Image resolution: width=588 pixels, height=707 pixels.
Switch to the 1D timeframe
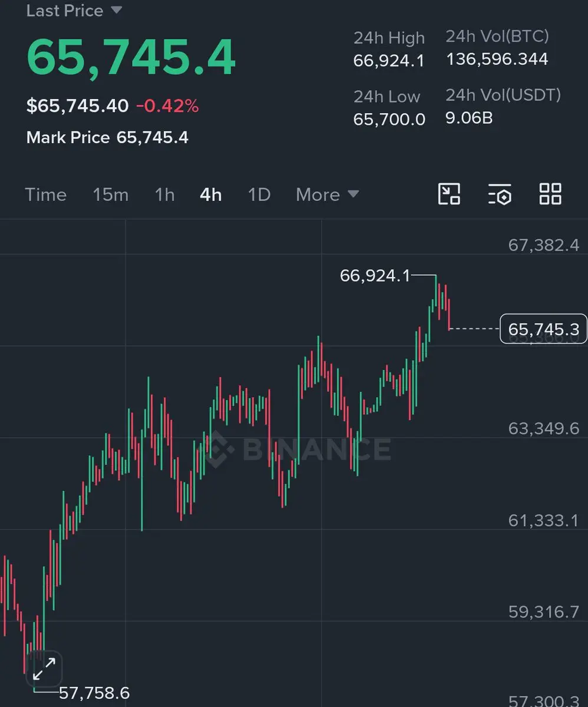click(259, 194)
